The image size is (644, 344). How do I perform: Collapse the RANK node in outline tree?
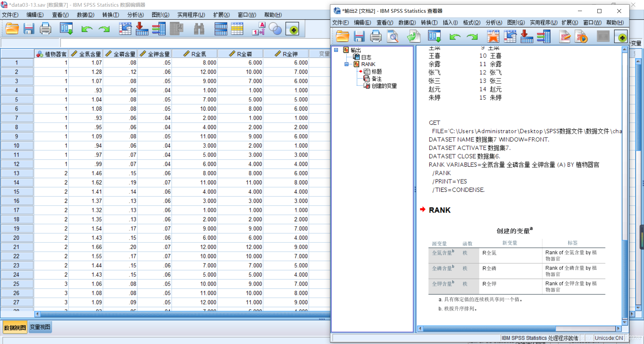pos(347,64)
